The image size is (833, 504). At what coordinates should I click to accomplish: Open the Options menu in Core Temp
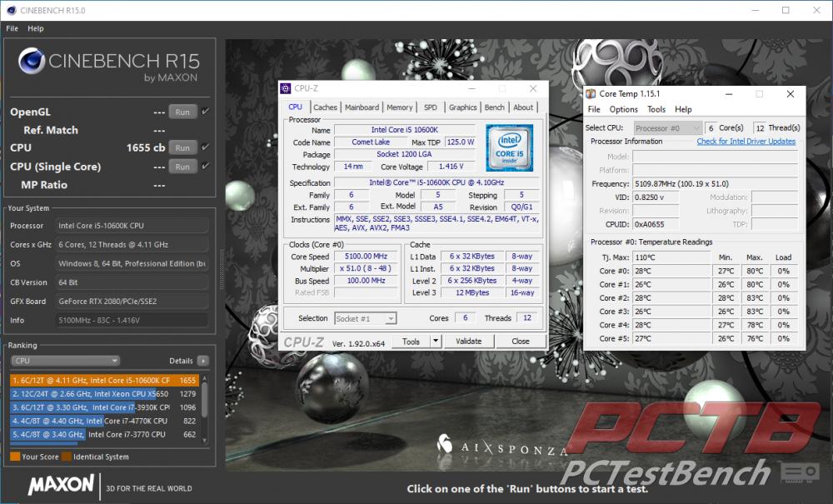pyautogui.click(x=623, y=109)
